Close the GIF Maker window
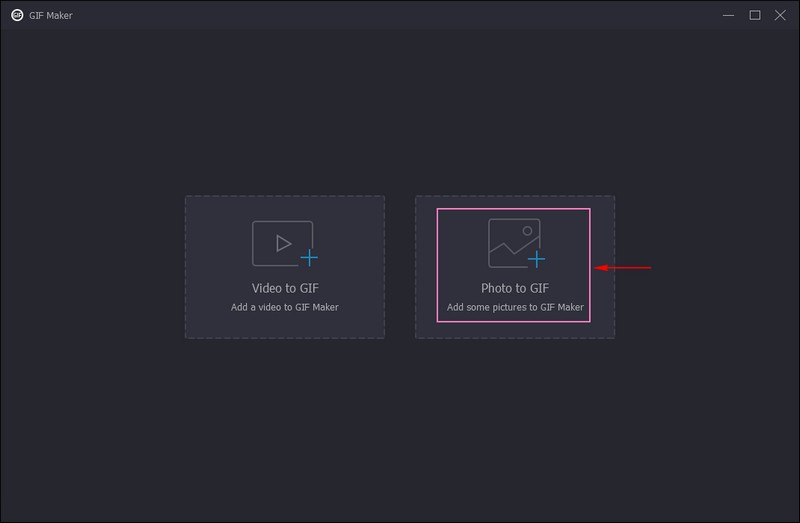The width and height of the screenshot is (800, 523). (x=781, y=15)
